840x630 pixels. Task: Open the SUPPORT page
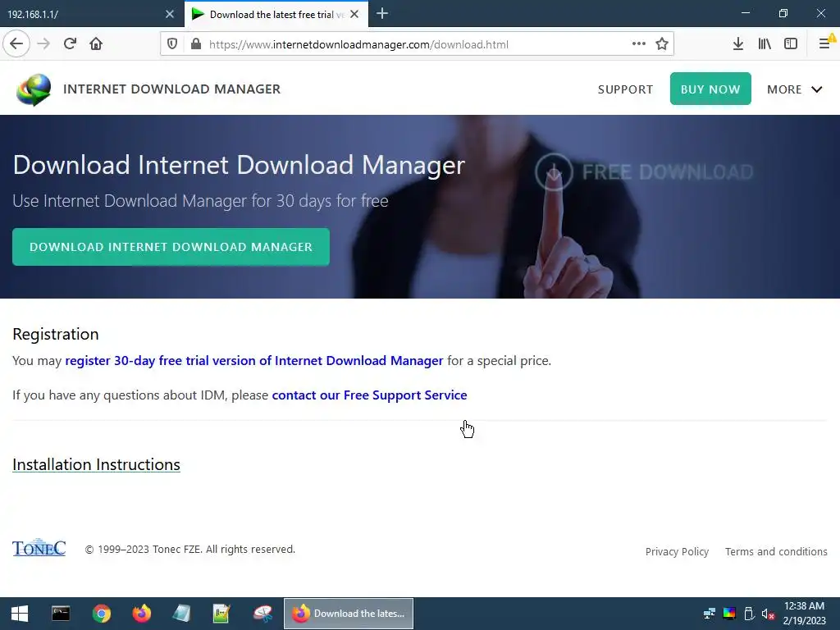click(x=625, y=89)
